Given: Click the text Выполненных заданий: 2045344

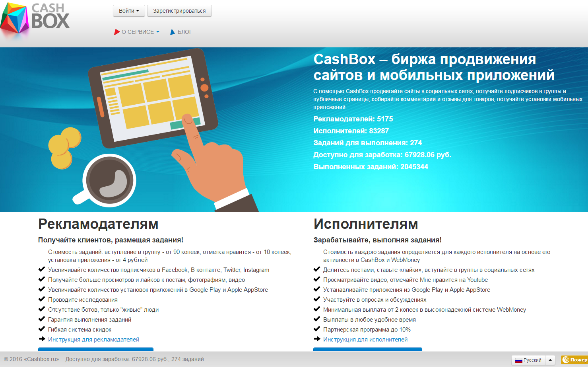Looking at the screenshot, I should point(371,167).
